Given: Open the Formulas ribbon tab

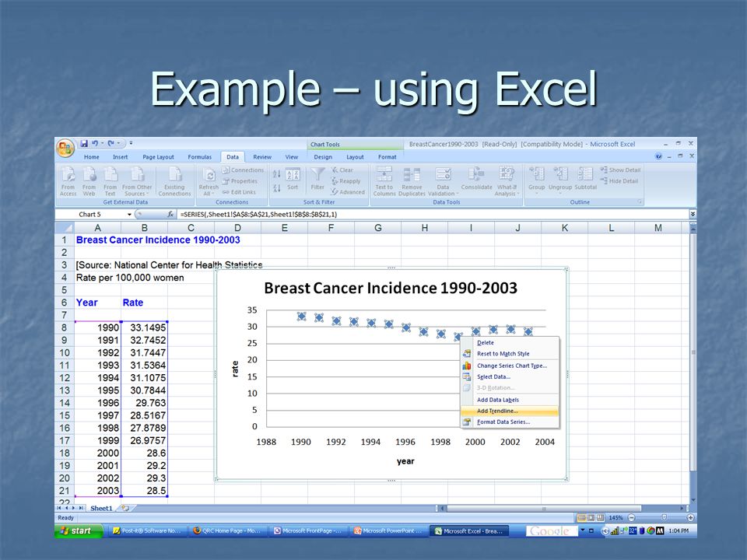Looking at the screenshot, I should (x=200, y=157).
